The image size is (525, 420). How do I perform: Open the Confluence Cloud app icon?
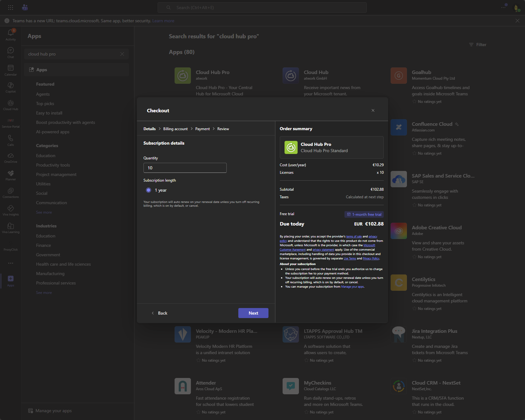click(399, 127)
